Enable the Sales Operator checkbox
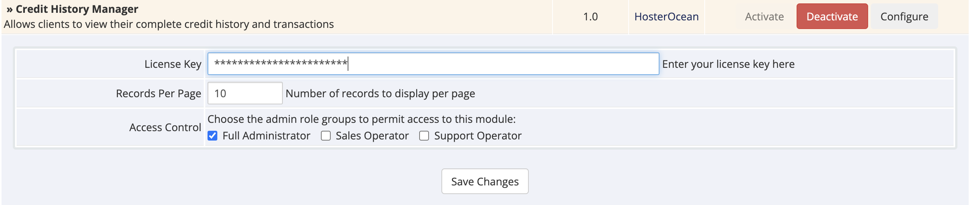 pyautogui.click(x=326, y=136)
